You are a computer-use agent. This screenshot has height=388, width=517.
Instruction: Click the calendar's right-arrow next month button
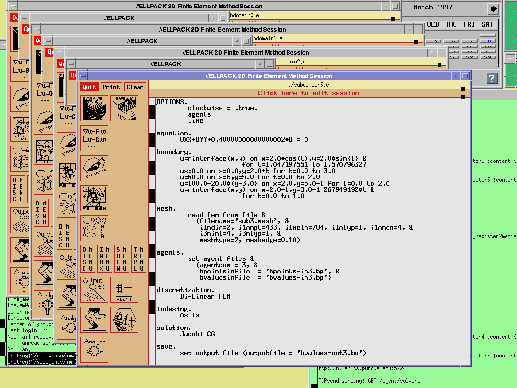493,9
